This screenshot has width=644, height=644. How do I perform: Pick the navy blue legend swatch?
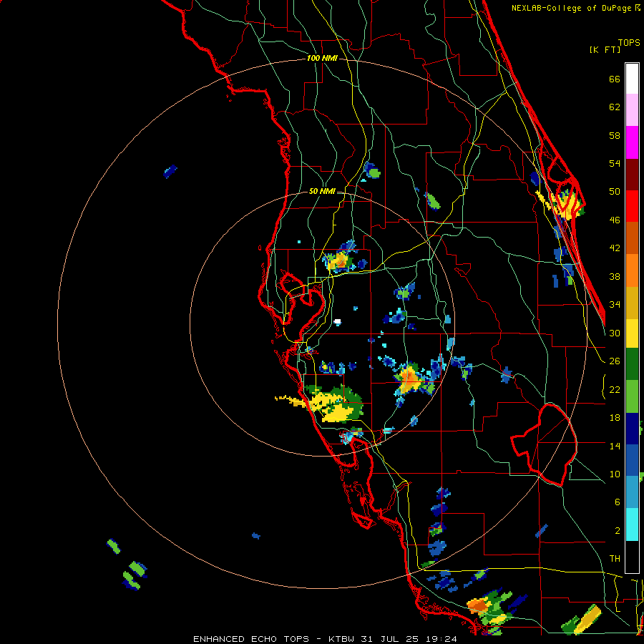pos(632,429)
